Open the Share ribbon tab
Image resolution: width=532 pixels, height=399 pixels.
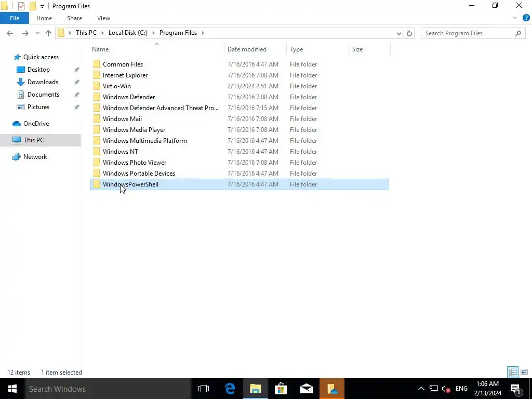coord(74,18)
